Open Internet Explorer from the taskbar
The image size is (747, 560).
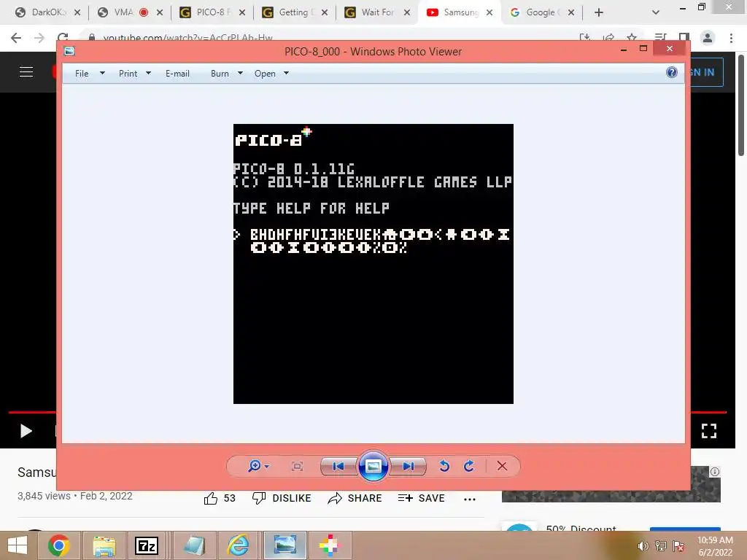(238, 545)
